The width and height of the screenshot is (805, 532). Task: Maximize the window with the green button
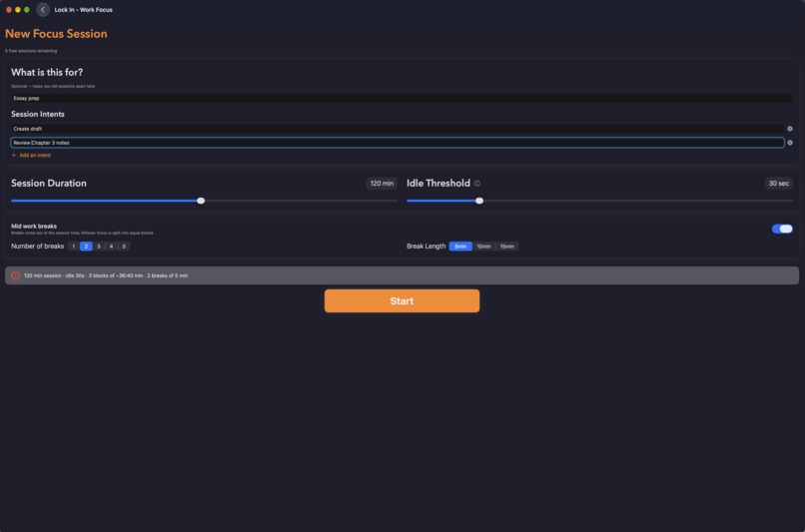point(27,10)
